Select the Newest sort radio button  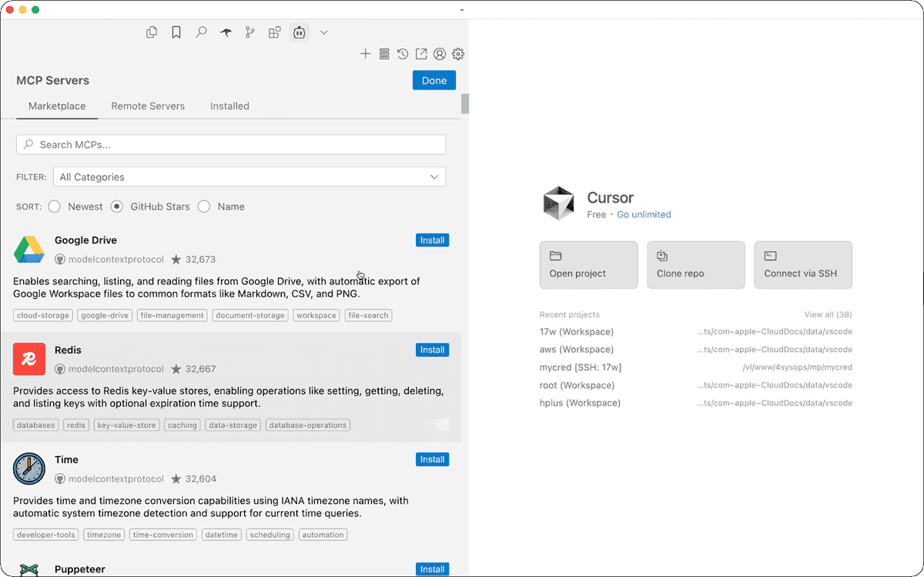pyautogui.click(x=55, y=206)
